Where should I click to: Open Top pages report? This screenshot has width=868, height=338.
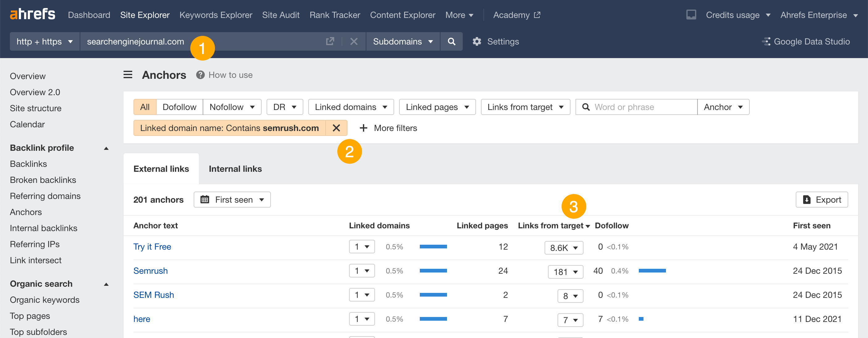(x=30, y=316)
